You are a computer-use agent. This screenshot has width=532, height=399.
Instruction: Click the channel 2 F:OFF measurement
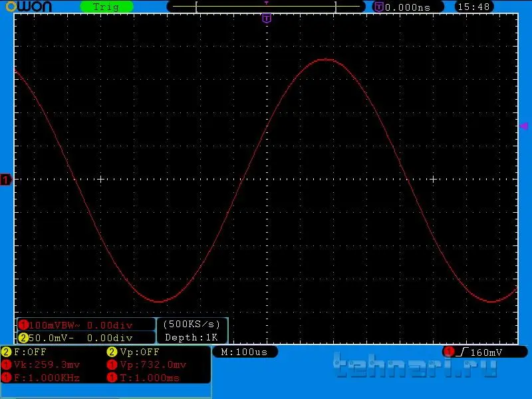point(30,352)
